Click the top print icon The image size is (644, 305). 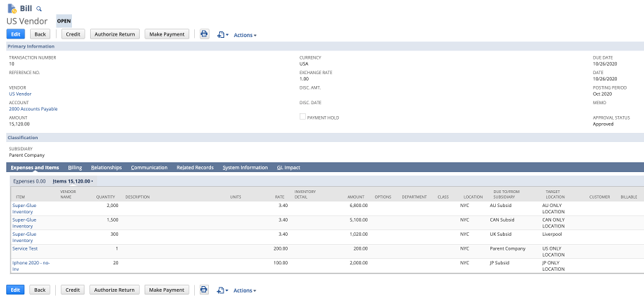tap(204, 34)
